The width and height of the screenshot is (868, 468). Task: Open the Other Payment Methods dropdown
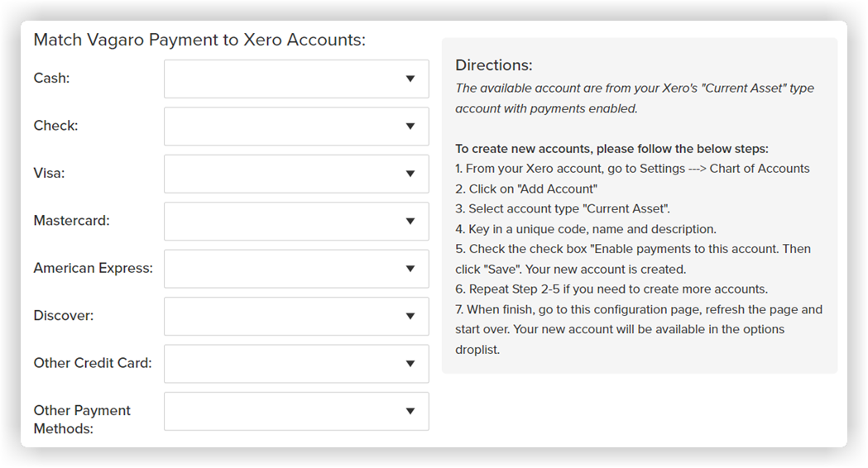click(296, 412)
